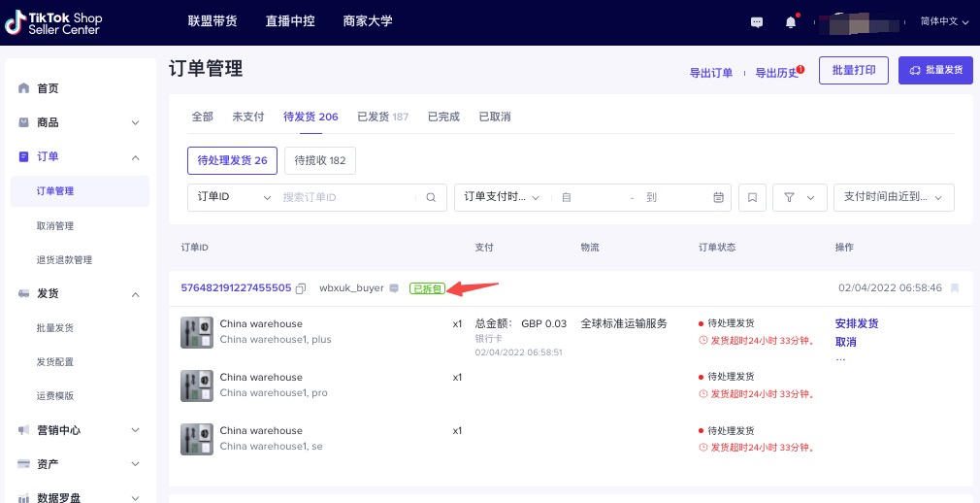The image size is (980, 503).
Task: Select the 待处理发货 26 filter
Action: [233, 161]
